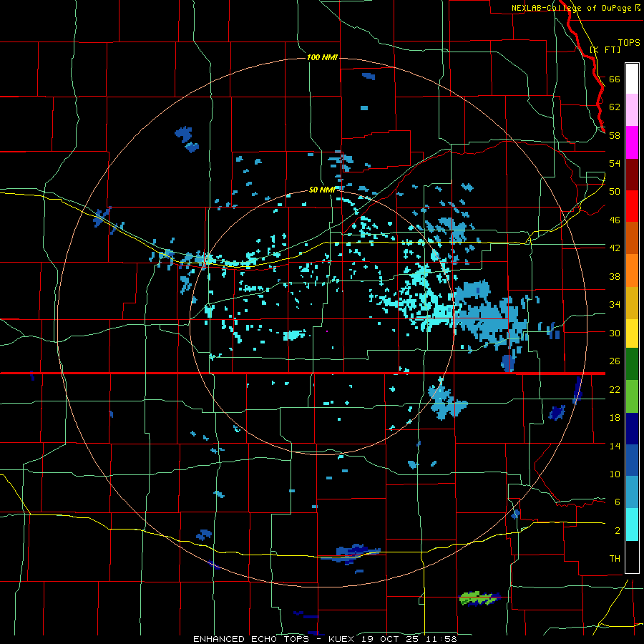644x644 pixels.
Task: Click the 6 value on the scale
Action: [618, 502]
